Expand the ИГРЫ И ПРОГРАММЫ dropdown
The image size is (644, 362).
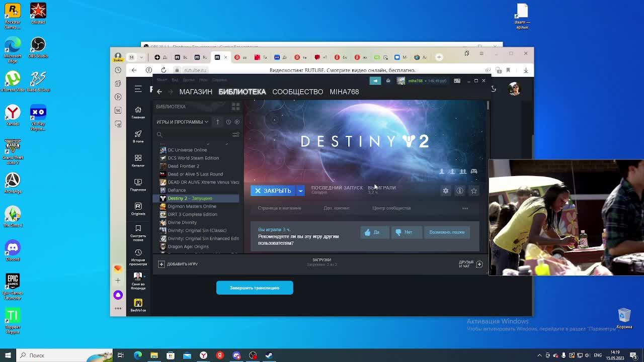(x=182, y=122)
